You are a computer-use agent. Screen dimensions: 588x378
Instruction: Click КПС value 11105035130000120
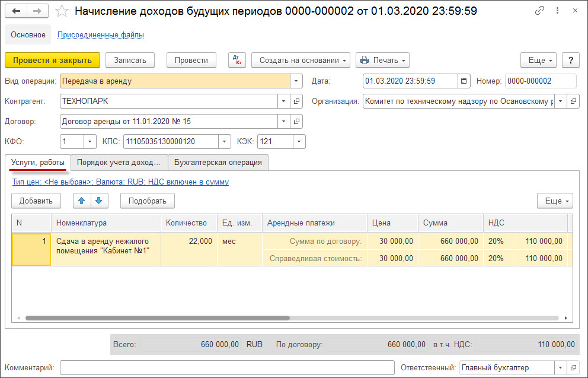171,141
